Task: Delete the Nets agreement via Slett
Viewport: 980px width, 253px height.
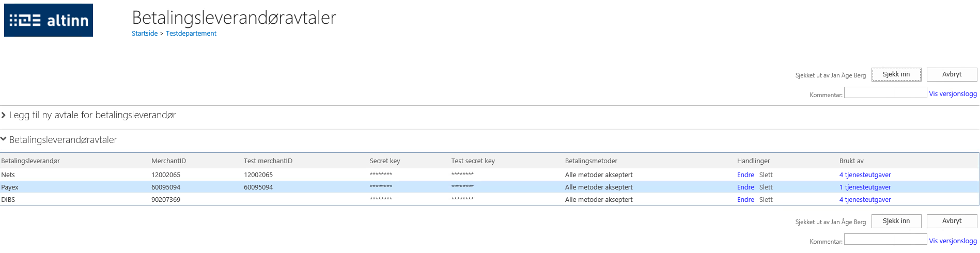Action: (766, 175)
